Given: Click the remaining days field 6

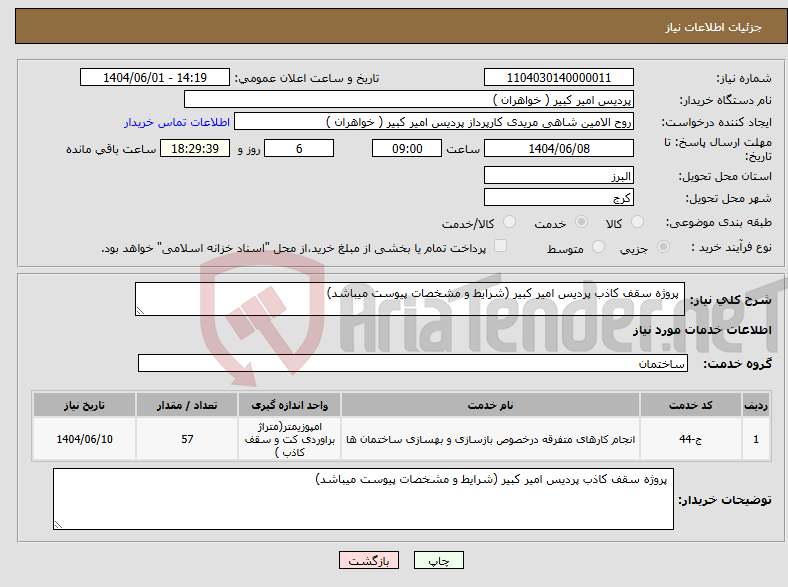Looking at the screenshot, I should pyautogui.click(x=299, y=148).
